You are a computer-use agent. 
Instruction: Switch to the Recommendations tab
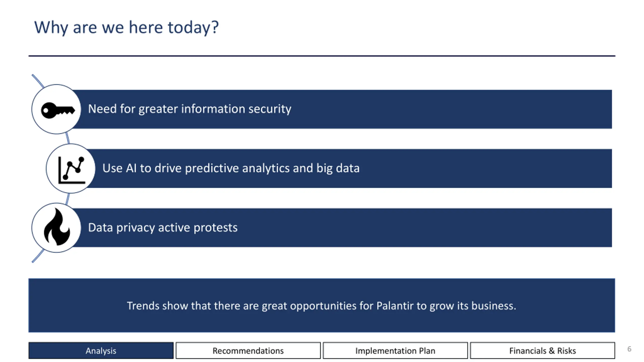tap(248, 350)
